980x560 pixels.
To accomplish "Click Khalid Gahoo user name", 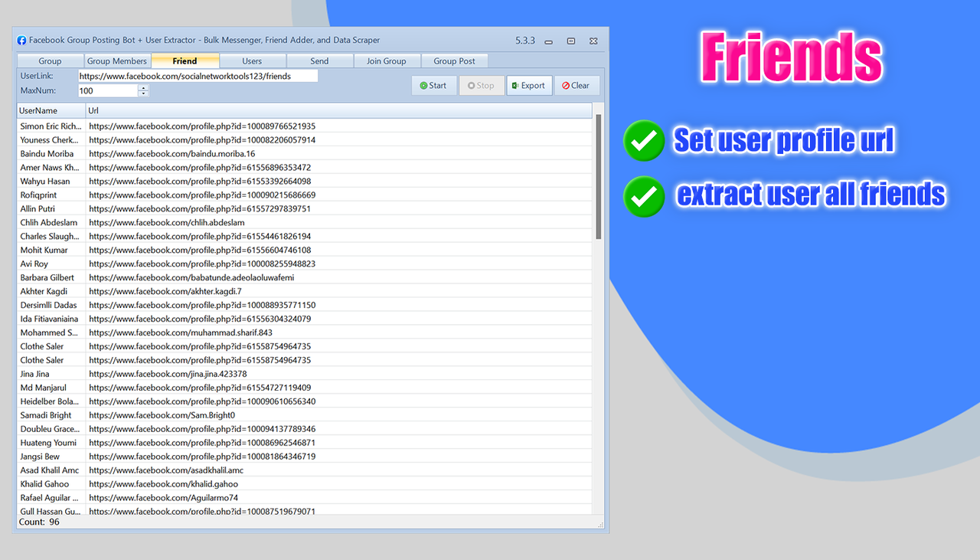I will click(x=44, y=485).
